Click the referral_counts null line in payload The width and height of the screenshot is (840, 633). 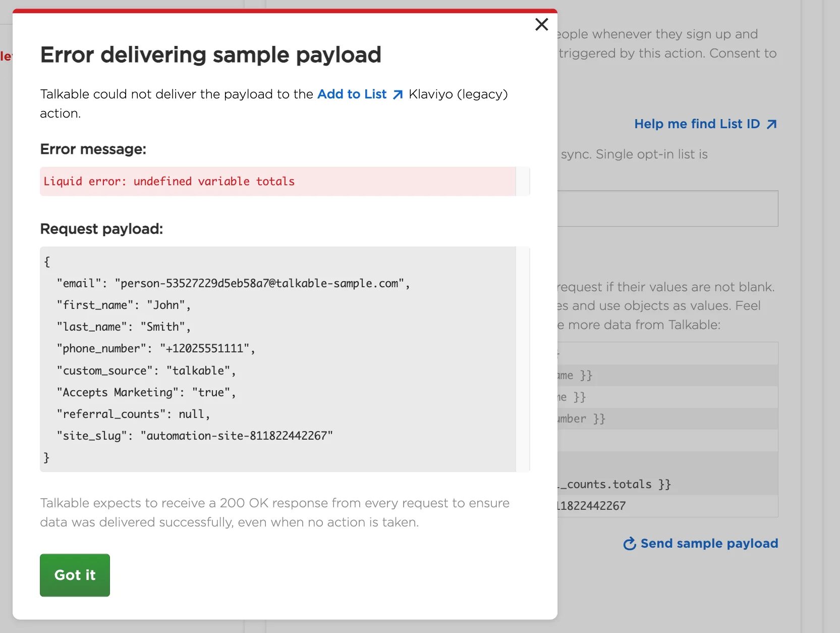click(x=133, y=414)
